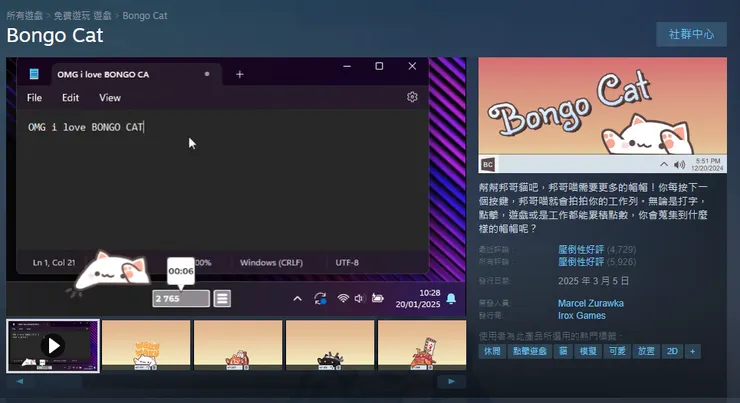Click the sync refresh tray icon
This screenshot has height=403, width=740.
(x=320, y=298)
